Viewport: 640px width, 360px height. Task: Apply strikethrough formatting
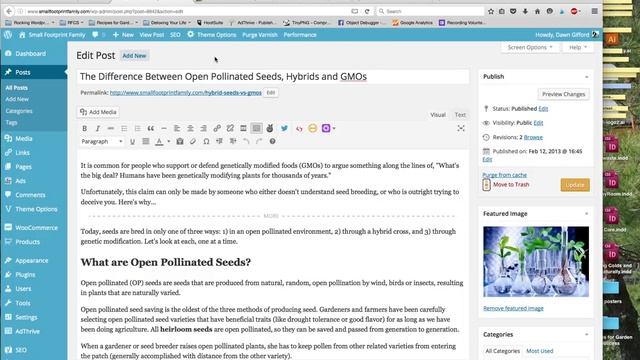pyautogui.click(x=111, y=128)
